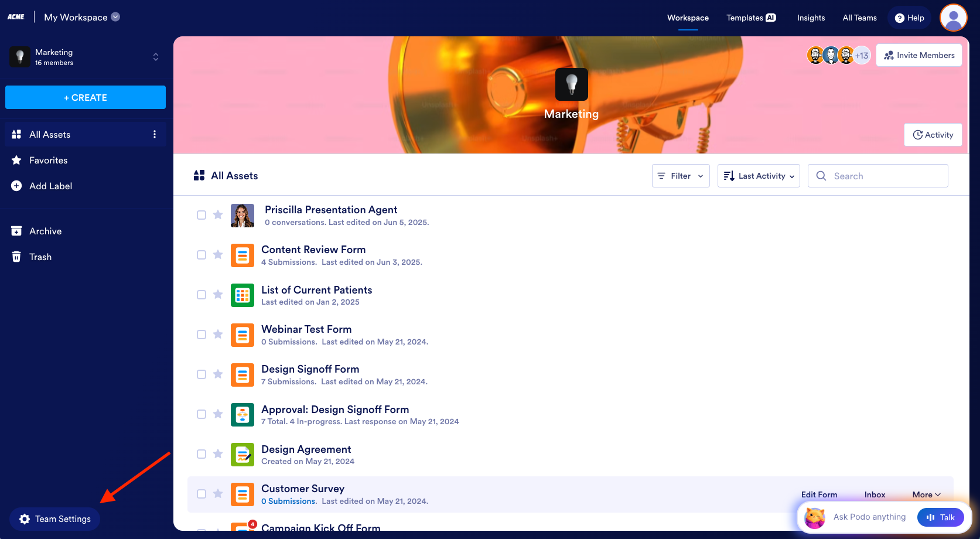This screenshot has height=539, width=980.
Task: Open the Templates AI tab
Action: (x=751, y=18)
